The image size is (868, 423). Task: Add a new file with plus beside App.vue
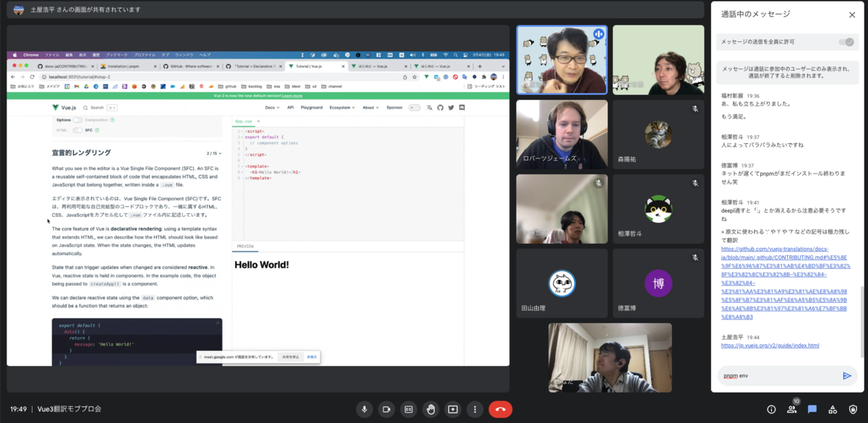coord(257,121)
